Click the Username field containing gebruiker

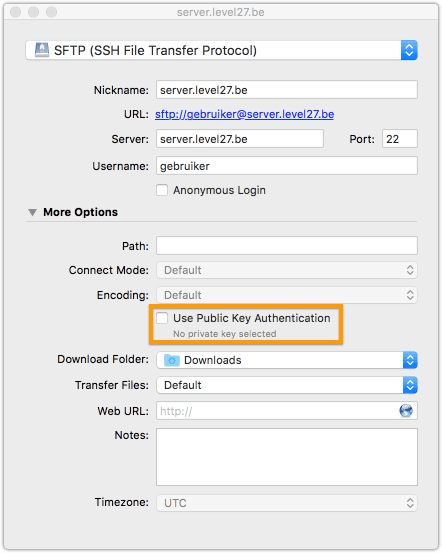(x=287, y=166)
